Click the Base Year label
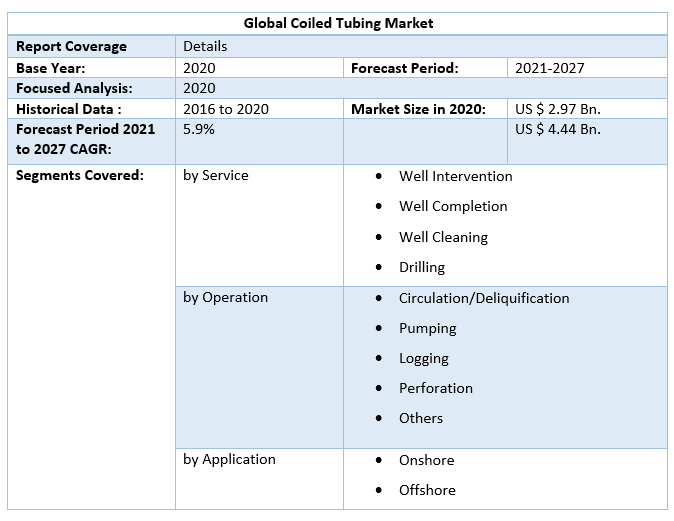Image resolution: width=674 pixels, height=521 pixels. [51, 68]
